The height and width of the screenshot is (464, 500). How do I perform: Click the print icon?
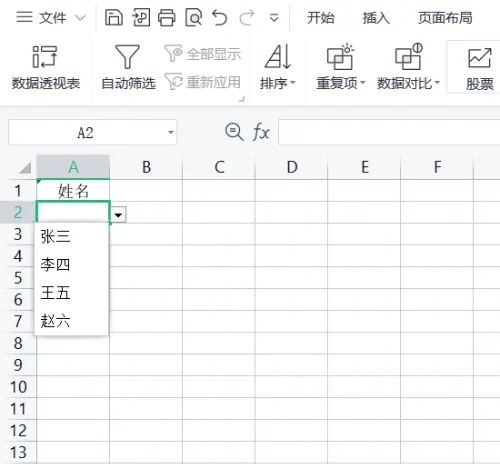click(166, 17)
